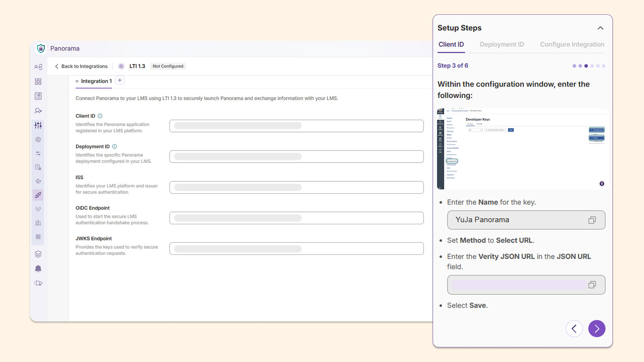Collapse the Setup Steps panel

(600, 28)
